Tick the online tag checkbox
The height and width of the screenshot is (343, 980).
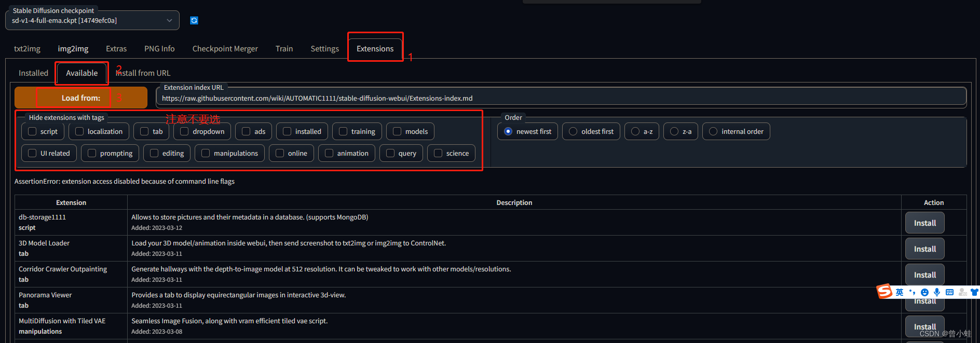click(280, 153)
